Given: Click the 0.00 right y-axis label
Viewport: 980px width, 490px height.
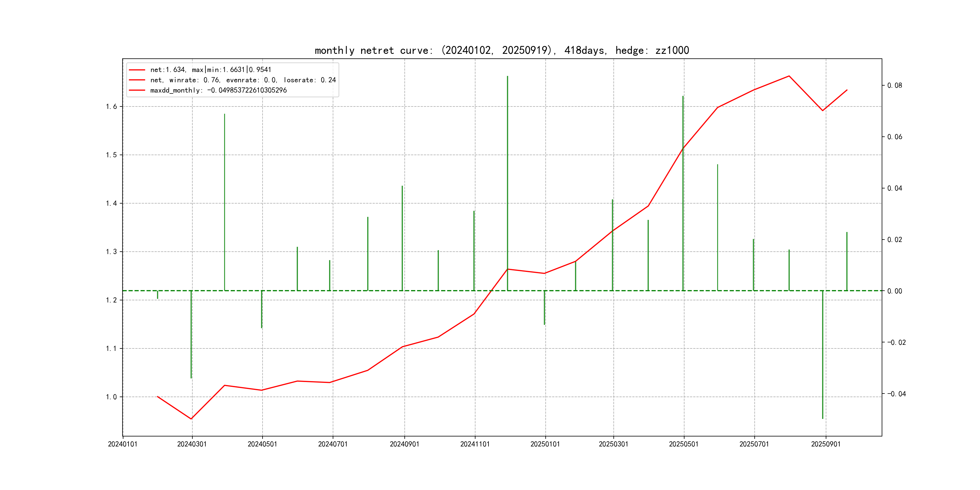Looking at the screenshot, I should click(x=894, y=291).
